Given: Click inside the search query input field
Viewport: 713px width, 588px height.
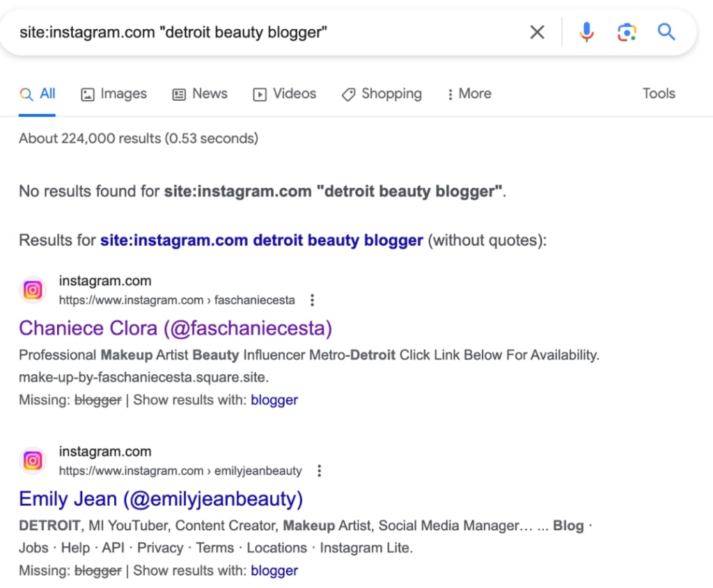Looking at the screenshot, I should click(279, 32).
